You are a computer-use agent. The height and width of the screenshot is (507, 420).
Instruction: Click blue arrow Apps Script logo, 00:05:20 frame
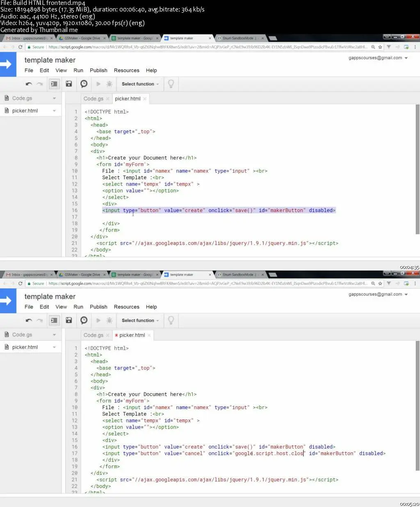tap(8, 301)
